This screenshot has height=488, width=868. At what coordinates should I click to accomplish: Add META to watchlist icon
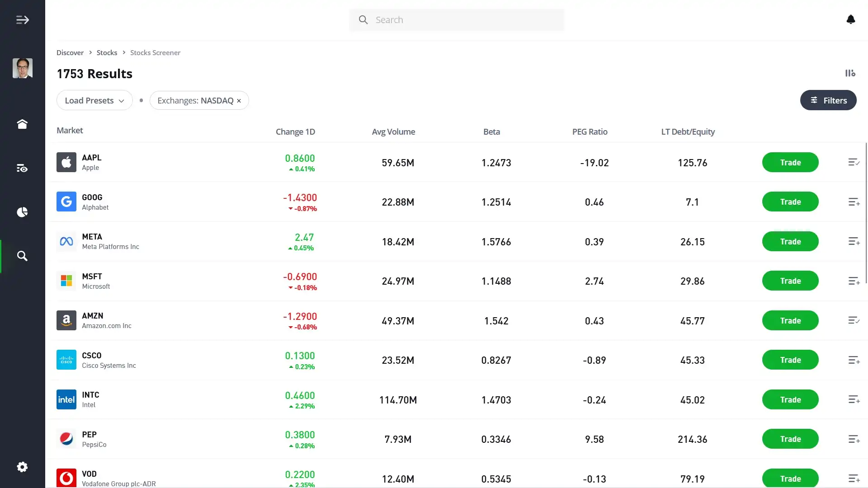pos(854,241)
